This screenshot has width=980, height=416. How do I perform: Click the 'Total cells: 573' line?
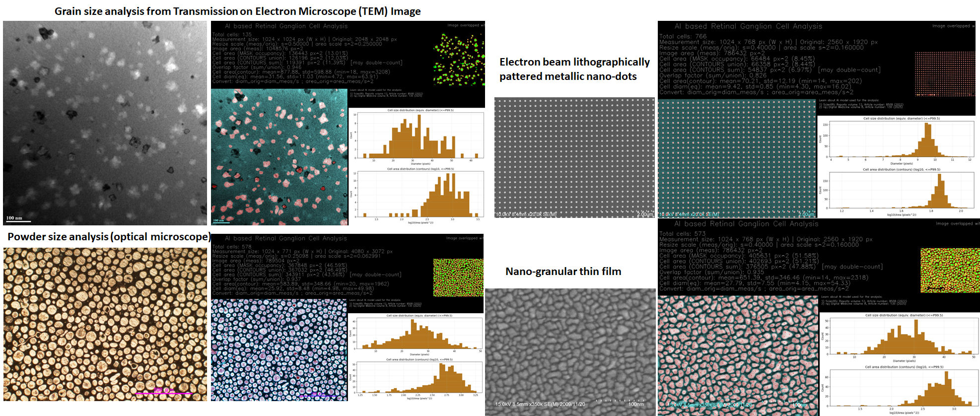pyautogui.click(x=682, y=233)
